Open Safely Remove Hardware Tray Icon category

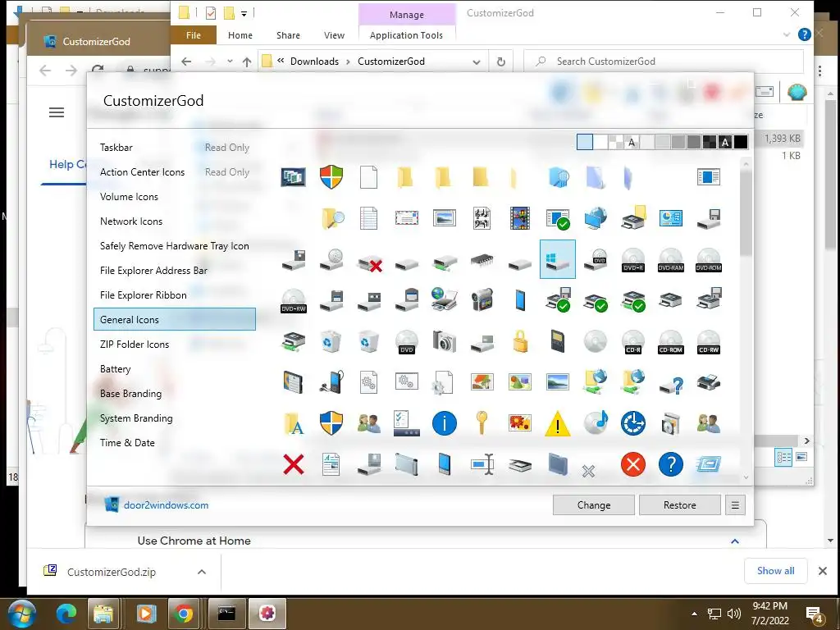point(174,246)
